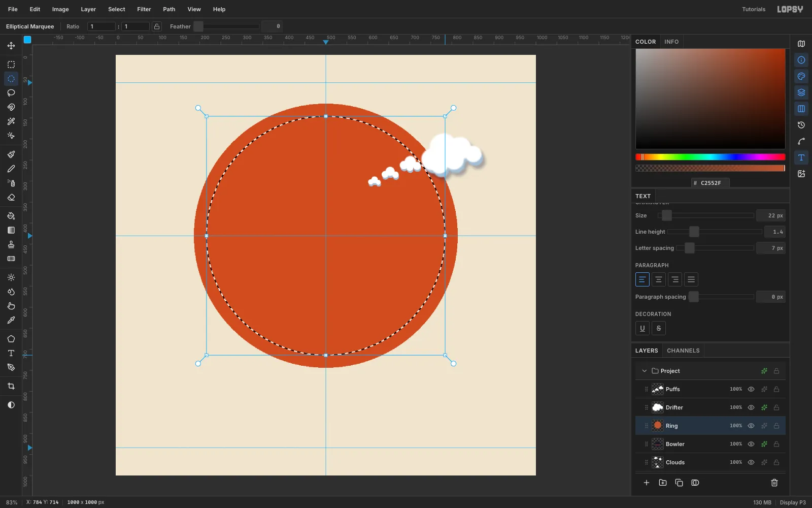Viewport: 812px width, 508px height.
Task: Open the Filter menu
Action: click(144, 9)
